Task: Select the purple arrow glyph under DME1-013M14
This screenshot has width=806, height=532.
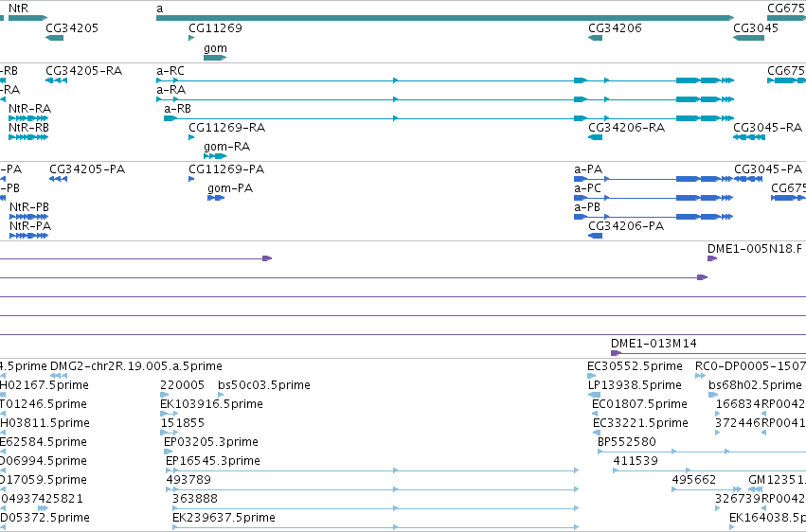Action: coord(616,353)
